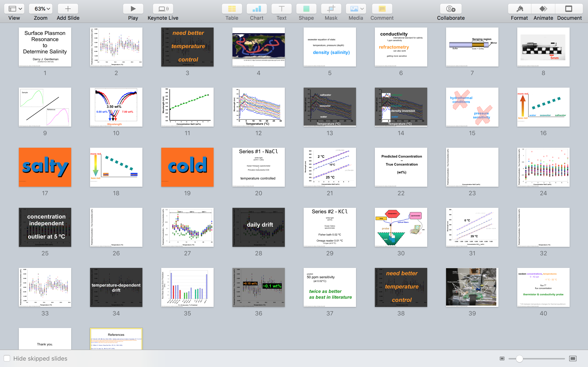The image size is (588, 367).
Task: Open Keynote Live
Action: click(x=163, y=9)
